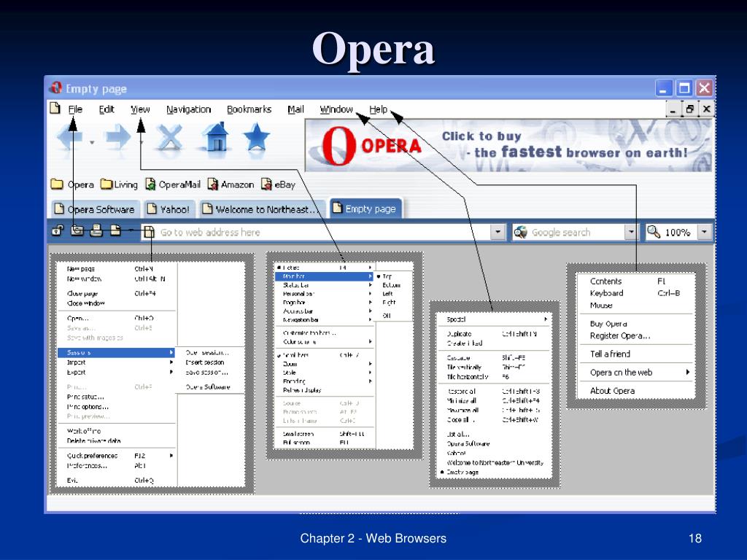Open the Amazon bookmark
The width and height of the screenshot is (747, 560).
point(231,184)
